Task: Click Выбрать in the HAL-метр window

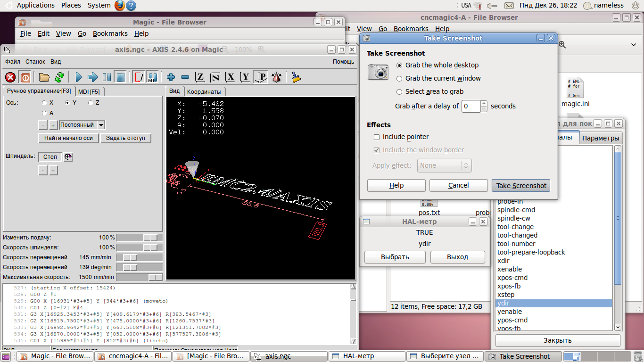Action: [x=395, y=257]
